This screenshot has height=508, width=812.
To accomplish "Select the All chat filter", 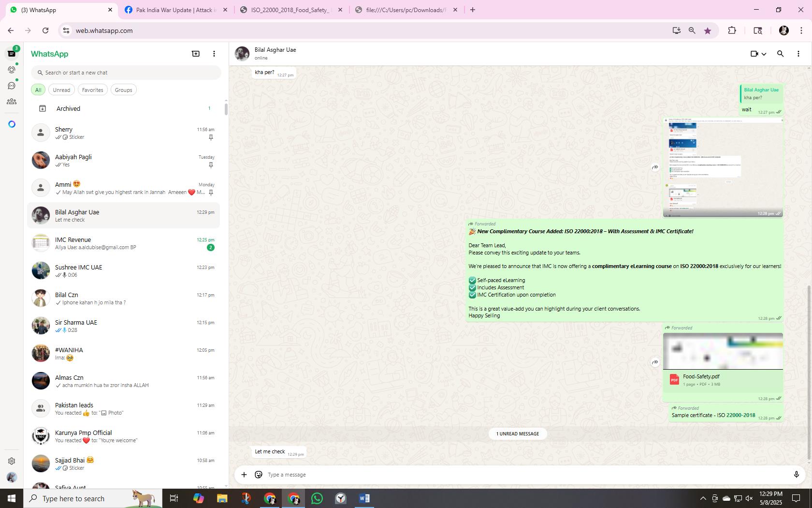I will 38,90.
